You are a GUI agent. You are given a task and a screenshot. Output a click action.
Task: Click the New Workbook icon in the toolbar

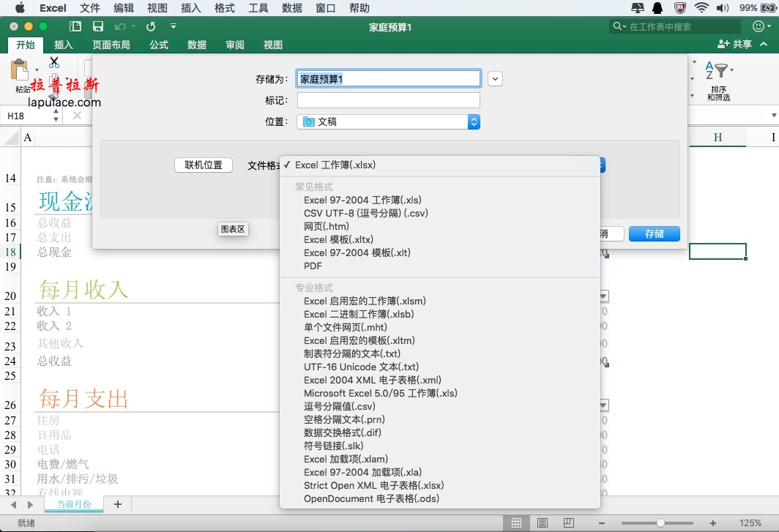[74, 26]
